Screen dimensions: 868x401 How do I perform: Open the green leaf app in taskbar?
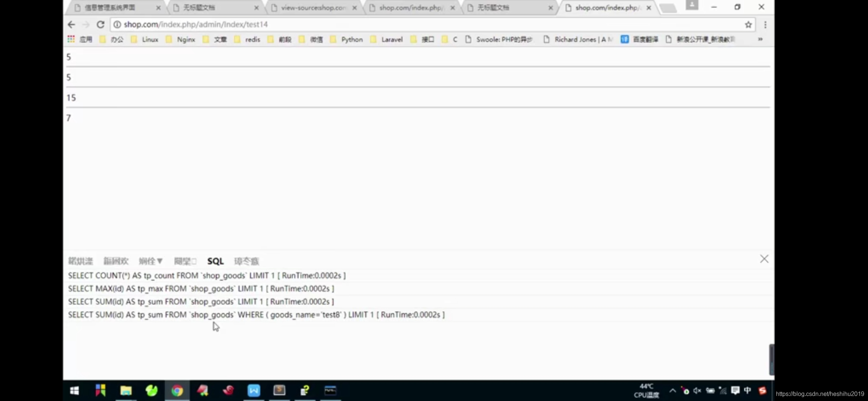[151, 391]
